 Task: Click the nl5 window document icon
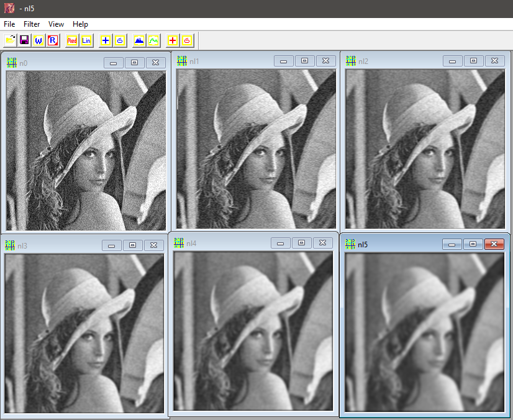point(350,244)
